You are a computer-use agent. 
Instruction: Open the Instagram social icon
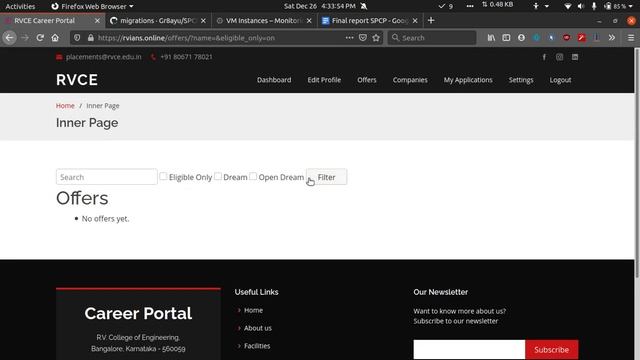[x=559, y=57]
